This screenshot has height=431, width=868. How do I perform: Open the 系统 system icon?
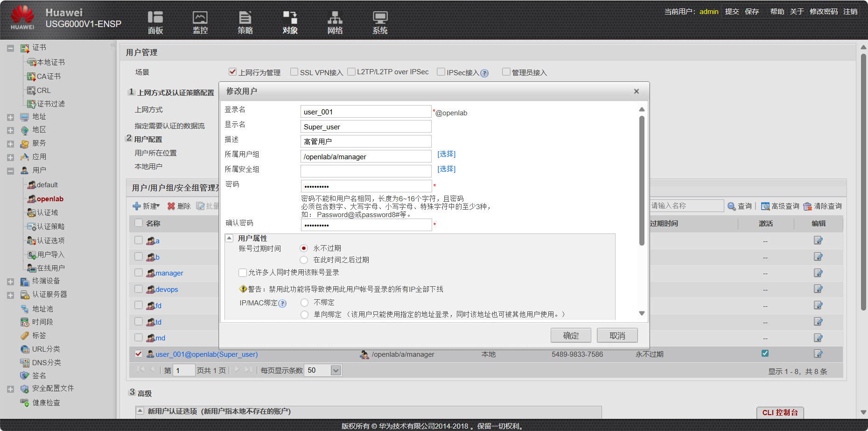point(380,22)
